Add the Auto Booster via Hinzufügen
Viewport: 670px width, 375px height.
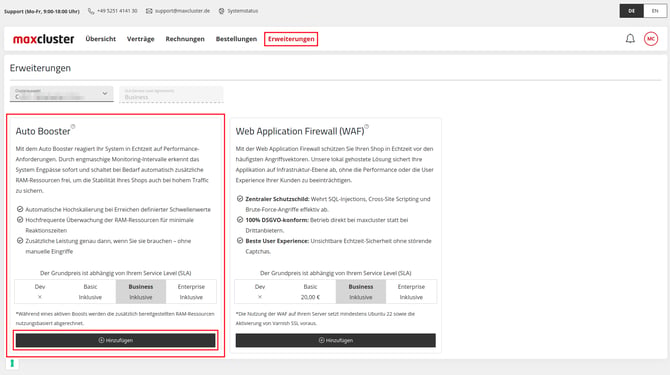115,340
